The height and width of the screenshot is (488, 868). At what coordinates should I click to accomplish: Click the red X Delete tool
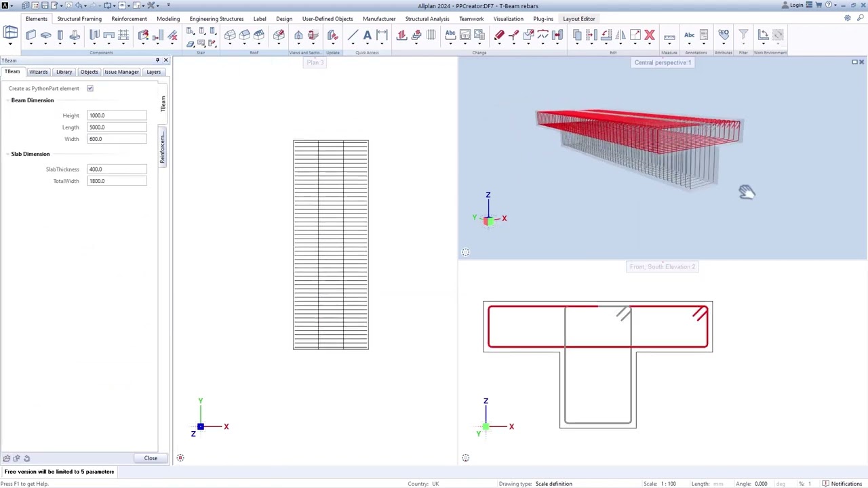(650, 35)
